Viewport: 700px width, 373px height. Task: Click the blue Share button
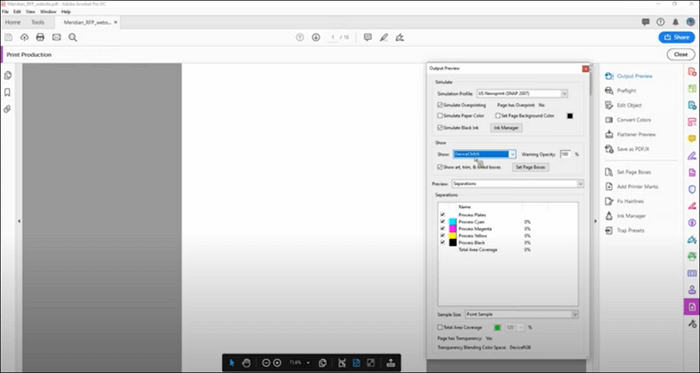tap(676, 37)
